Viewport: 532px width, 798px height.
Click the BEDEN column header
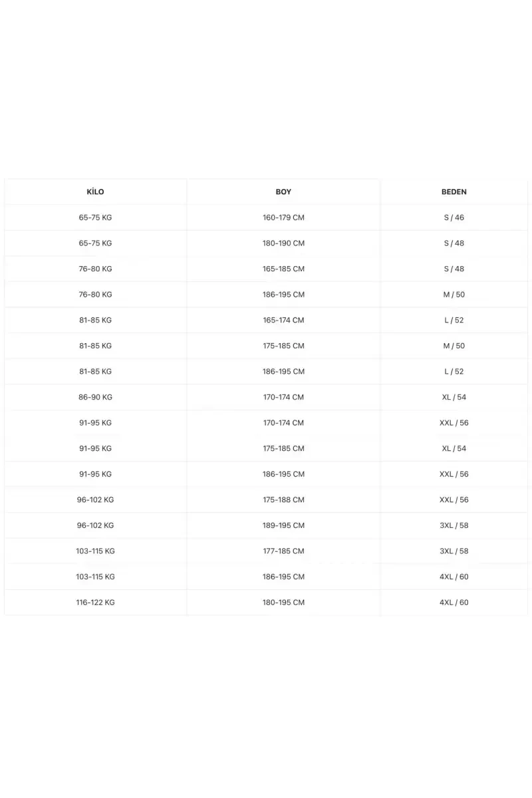(454, 192)
